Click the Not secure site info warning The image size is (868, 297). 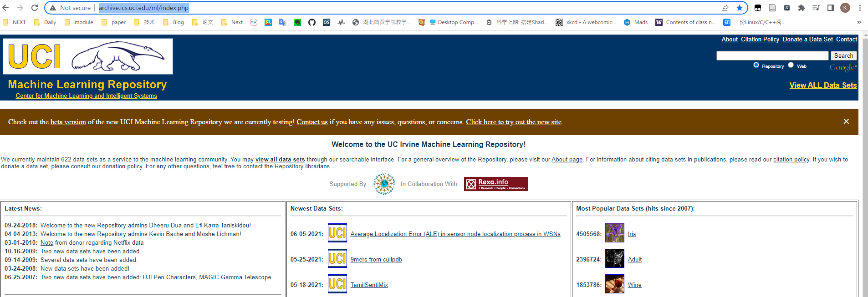71,8
